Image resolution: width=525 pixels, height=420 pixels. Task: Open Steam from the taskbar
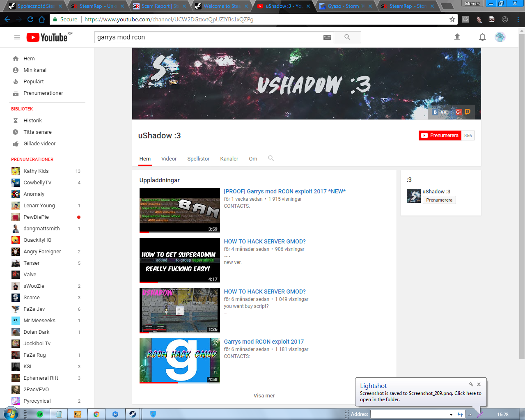[x=132, y=414]
